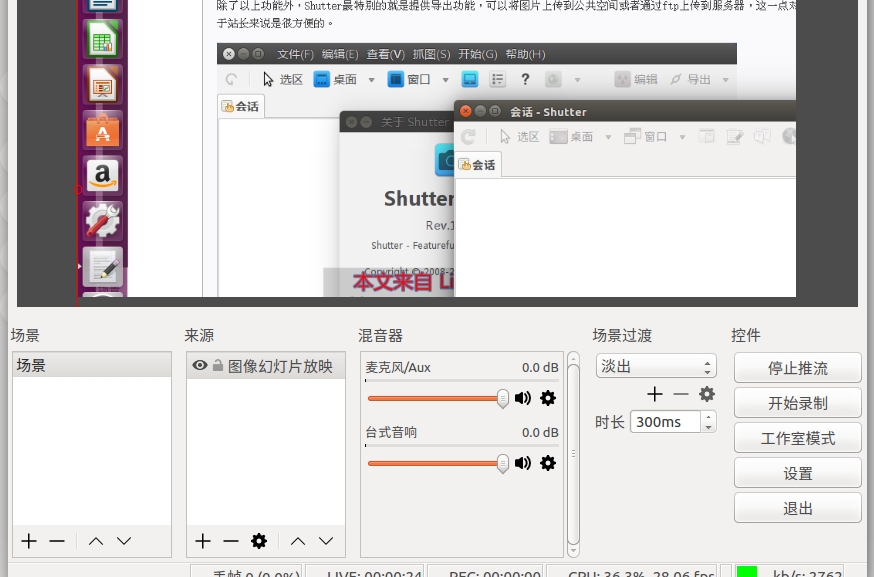Screen dimensions: 874x577
Task: Click the 会话 tab in the back Shutter window
Action: pos(241,106)
